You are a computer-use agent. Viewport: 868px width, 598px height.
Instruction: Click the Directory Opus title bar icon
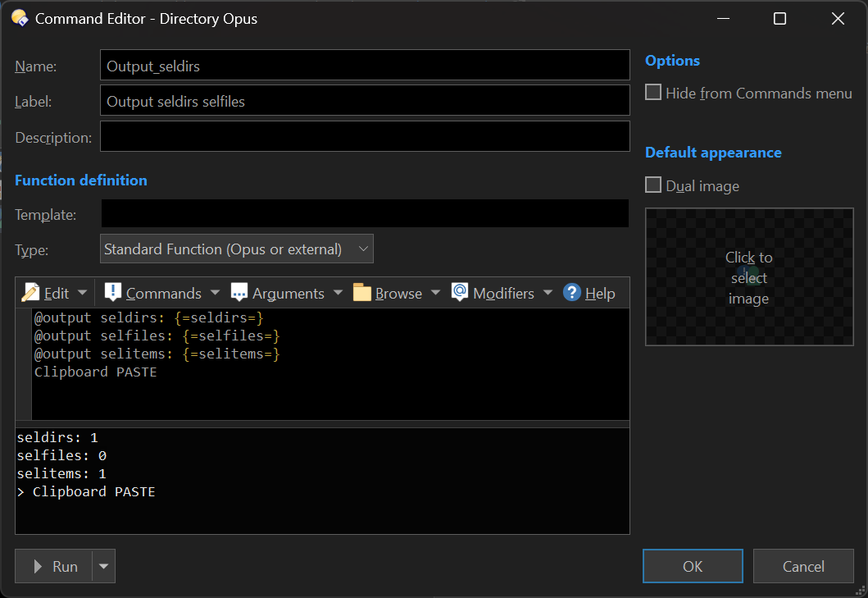[x=20, y=18]
